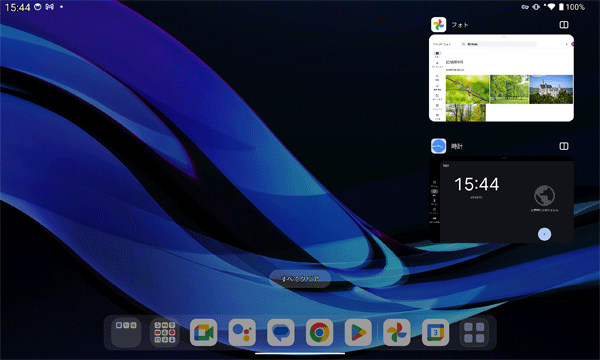Tap the bottom navigation gesture handle
600x360 pixels.
(x=300, y=353)
